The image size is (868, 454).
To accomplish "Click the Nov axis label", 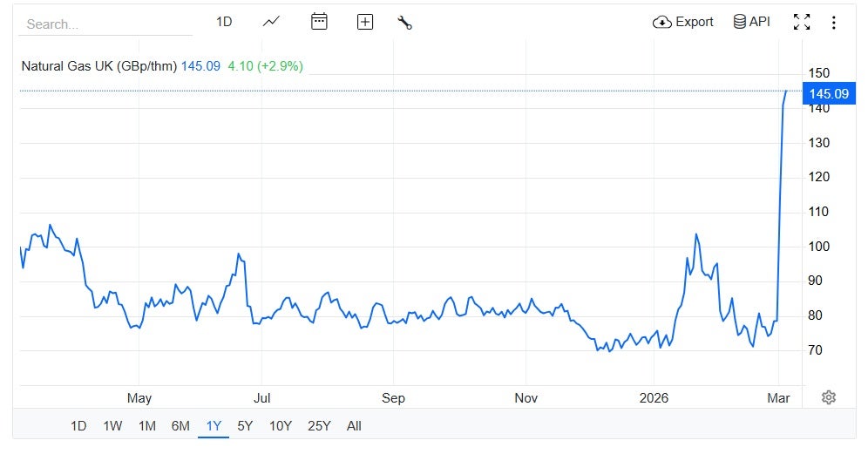I will click(x=526, y=398).
